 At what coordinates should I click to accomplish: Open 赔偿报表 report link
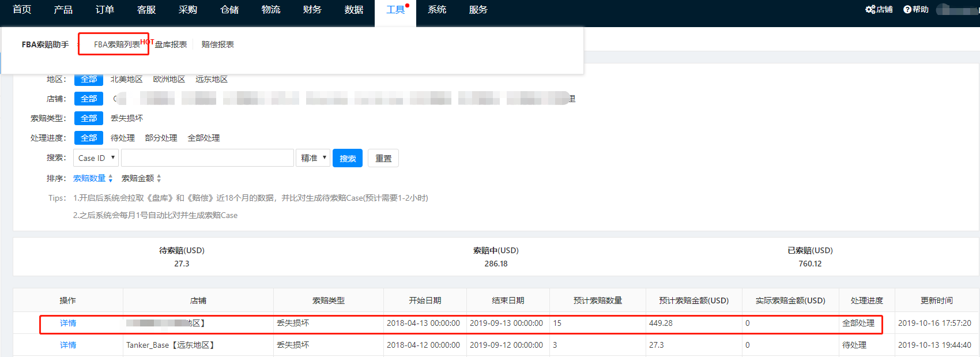tap(217, 44)
